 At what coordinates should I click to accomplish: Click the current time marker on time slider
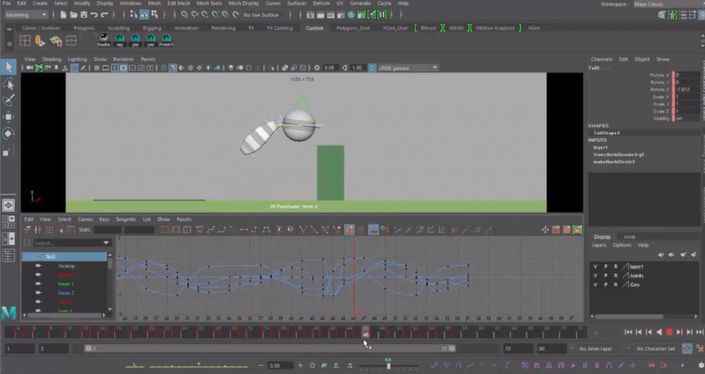(366, 332)
